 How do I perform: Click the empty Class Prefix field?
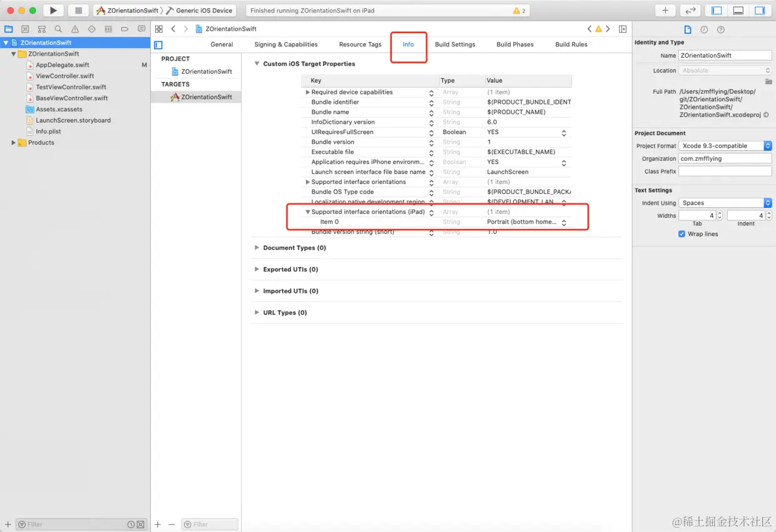click(725, 171)
